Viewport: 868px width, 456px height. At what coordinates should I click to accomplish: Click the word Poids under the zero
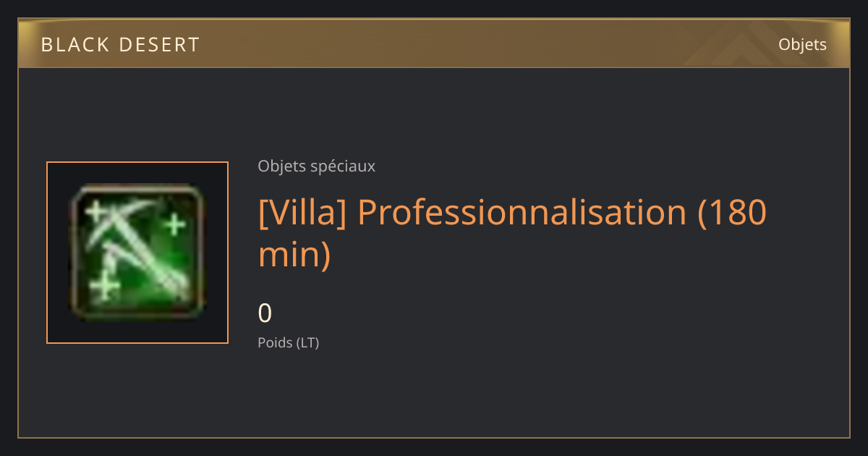click(275, 343)
